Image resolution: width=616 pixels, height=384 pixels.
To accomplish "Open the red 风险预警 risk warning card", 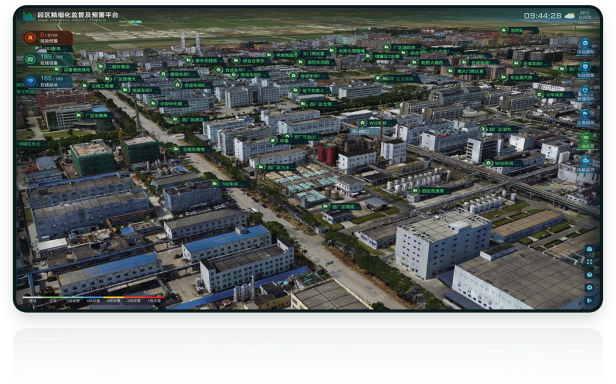I will coord(48,38).
